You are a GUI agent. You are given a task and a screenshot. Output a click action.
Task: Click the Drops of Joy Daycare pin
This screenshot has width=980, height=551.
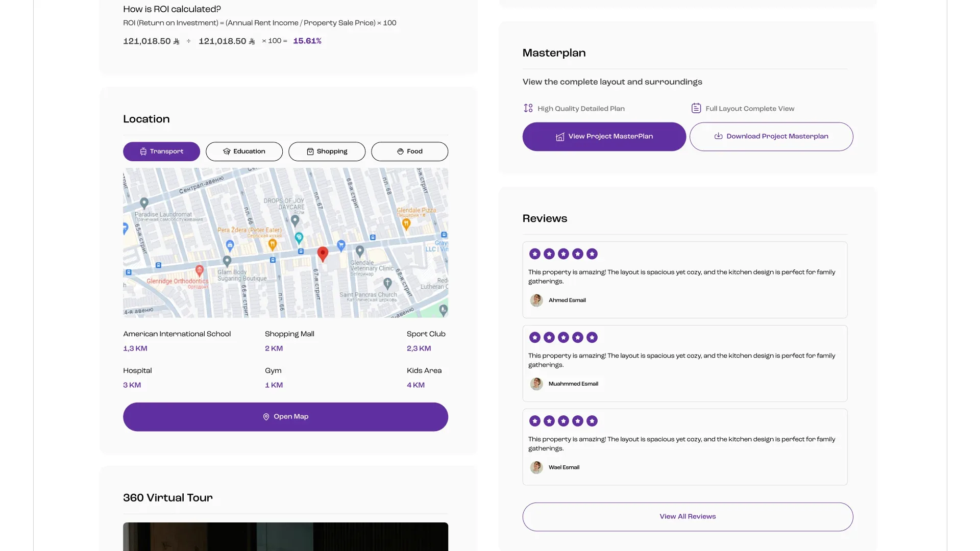coord(295,220)
